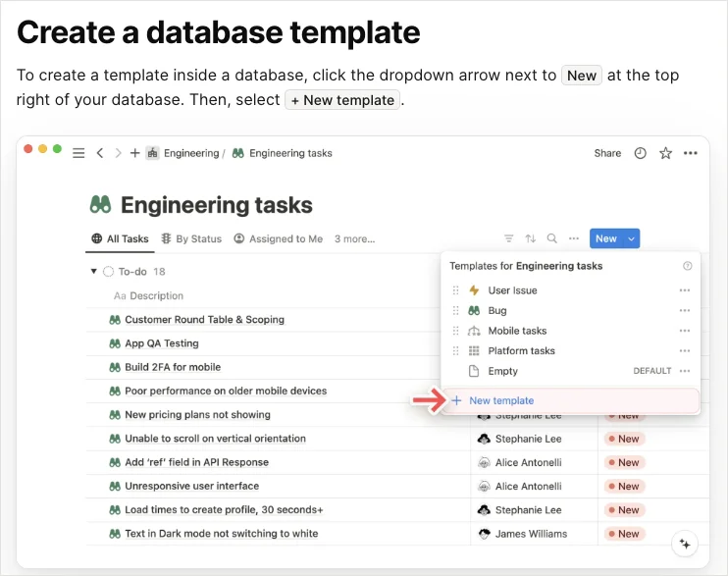This screenshot has height=576, width=728.
Task: Switch to By Status view
Action: pyautogui.click(x=191, y=238)
